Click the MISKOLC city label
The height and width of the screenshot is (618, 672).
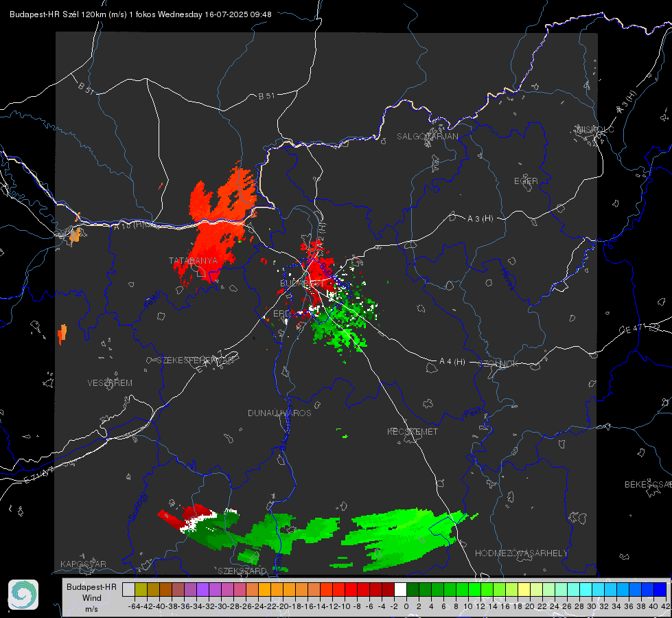point(595,129)
